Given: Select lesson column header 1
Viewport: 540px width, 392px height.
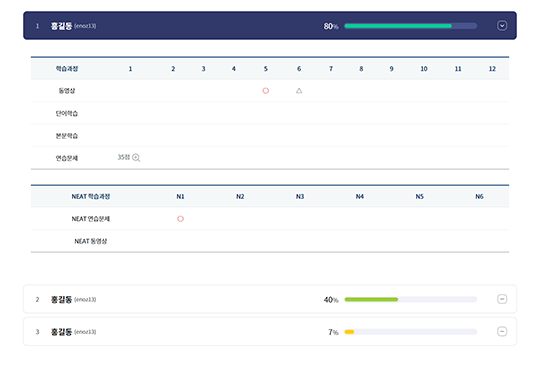Looking at the screenshot, I should point(130,69).
